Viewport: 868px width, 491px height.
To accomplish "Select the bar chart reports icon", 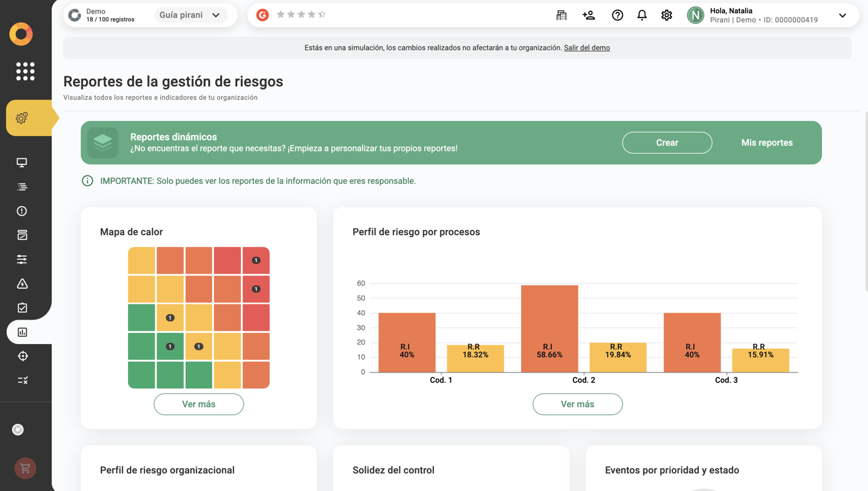I will pos(21,332).
